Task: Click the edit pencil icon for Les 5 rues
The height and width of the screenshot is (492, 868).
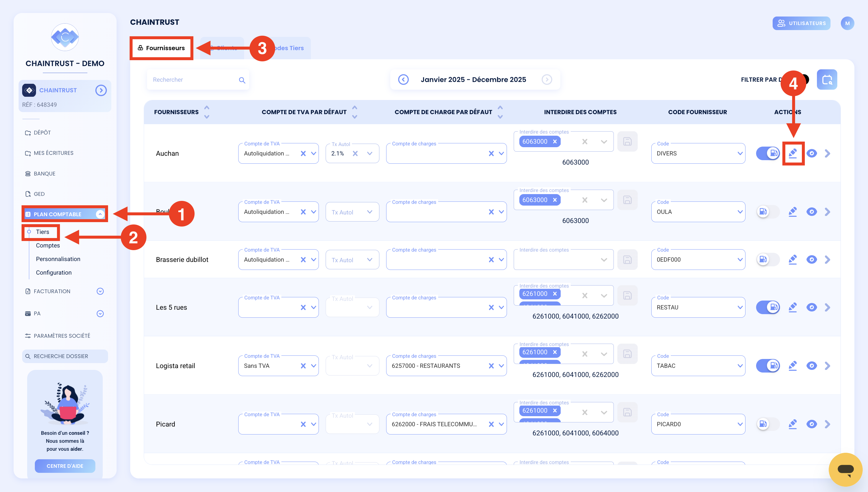Action: (x=793, y=307)
